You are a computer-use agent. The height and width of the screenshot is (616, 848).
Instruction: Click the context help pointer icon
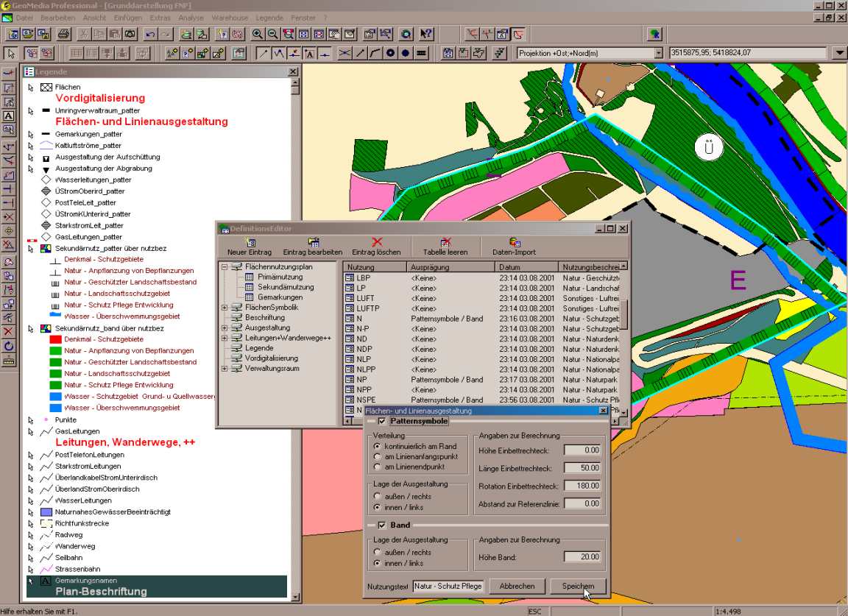[x=426, y=34]
